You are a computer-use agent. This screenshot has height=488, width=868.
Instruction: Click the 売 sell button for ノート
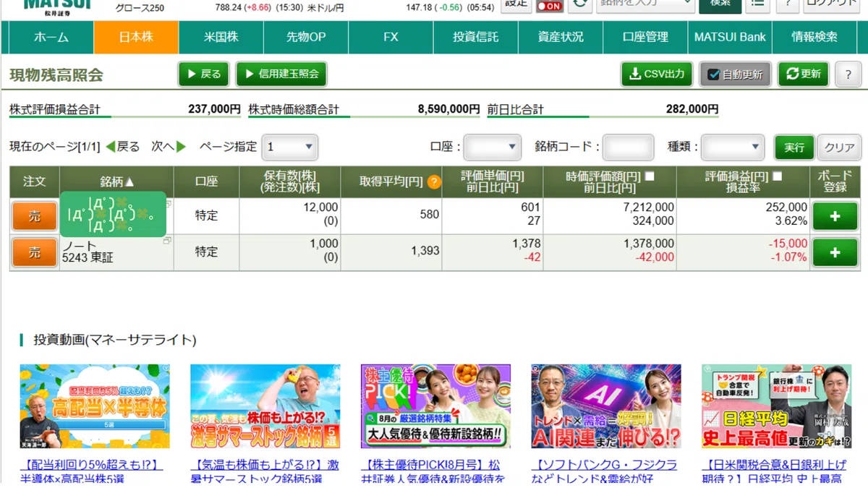(35, 252)
